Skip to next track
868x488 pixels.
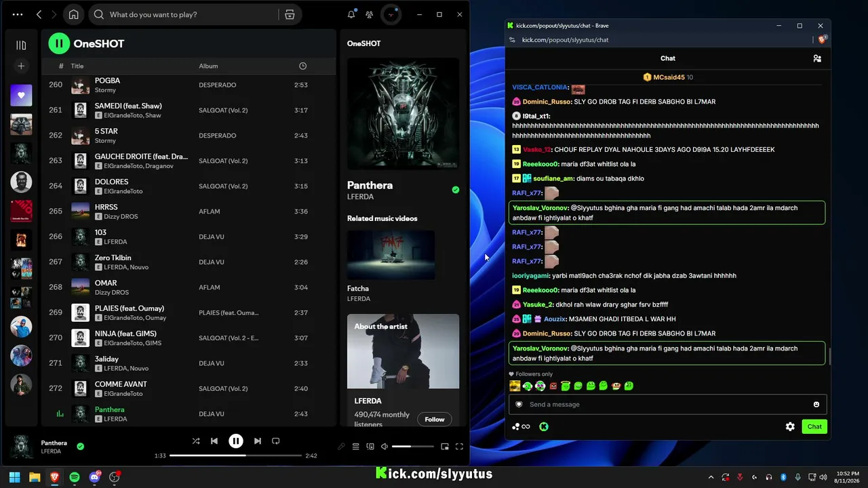click(x=258, y=441)
